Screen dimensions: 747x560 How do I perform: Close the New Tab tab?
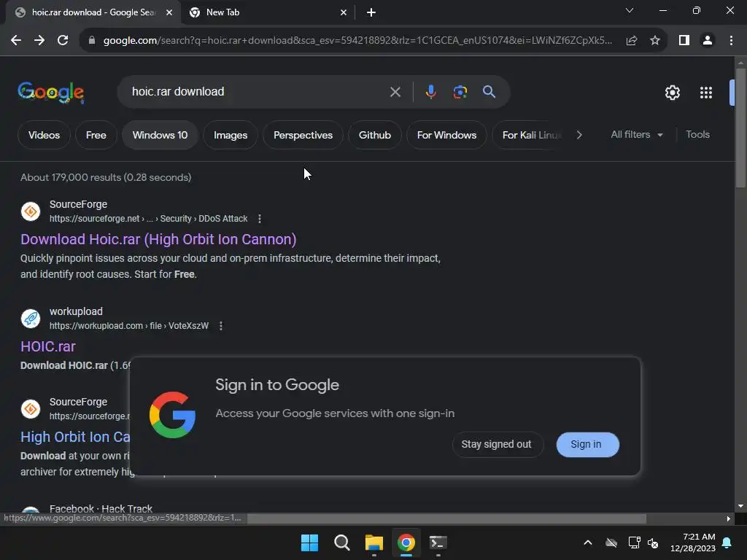344,12
